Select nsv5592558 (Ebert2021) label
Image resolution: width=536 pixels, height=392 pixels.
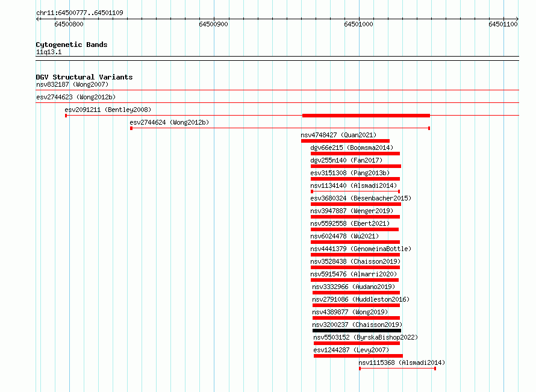point(350,223)
